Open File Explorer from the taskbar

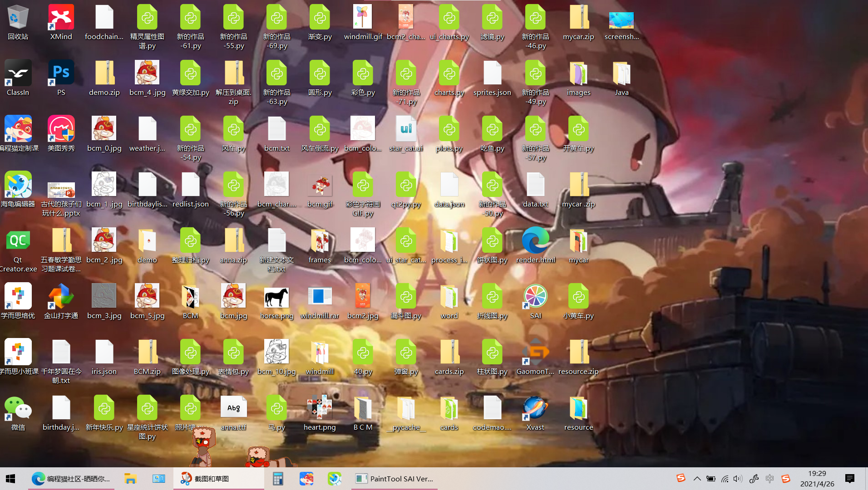pyautogui.click(x=130, y=479)
